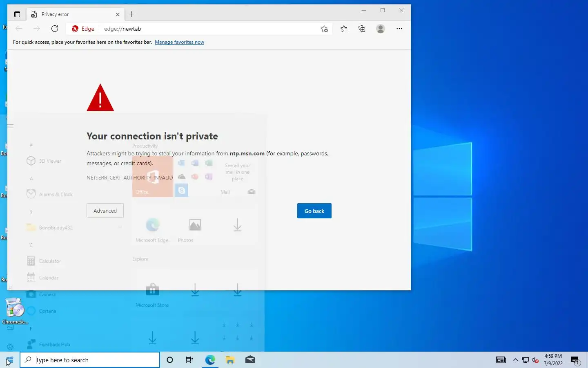Open Camera in Start menu list
The height and width of the screenshot is (368, 588).
pyautogui.click(x=48, y=294)
